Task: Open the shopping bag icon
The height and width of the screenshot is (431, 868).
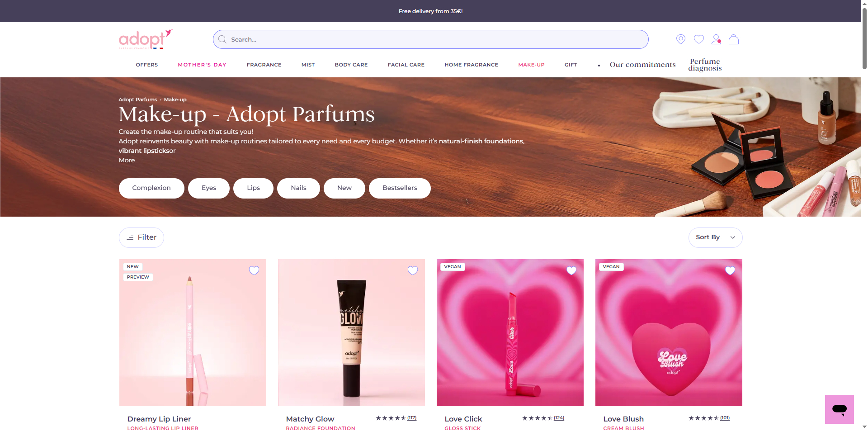Action: 734,39
